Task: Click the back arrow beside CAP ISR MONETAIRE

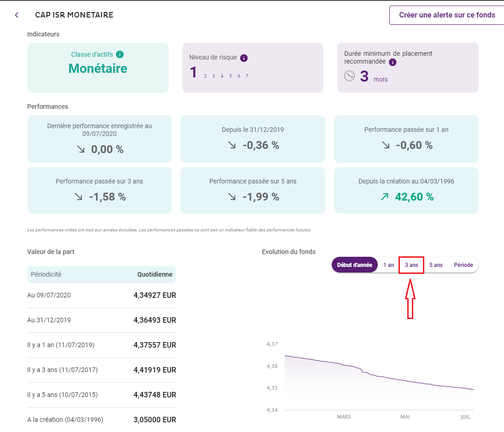Action: click(17, 15)
